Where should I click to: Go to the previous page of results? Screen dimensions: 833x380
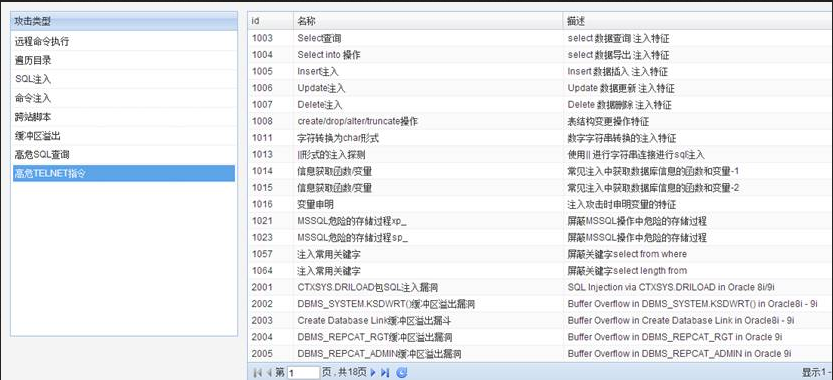(268, 373)
